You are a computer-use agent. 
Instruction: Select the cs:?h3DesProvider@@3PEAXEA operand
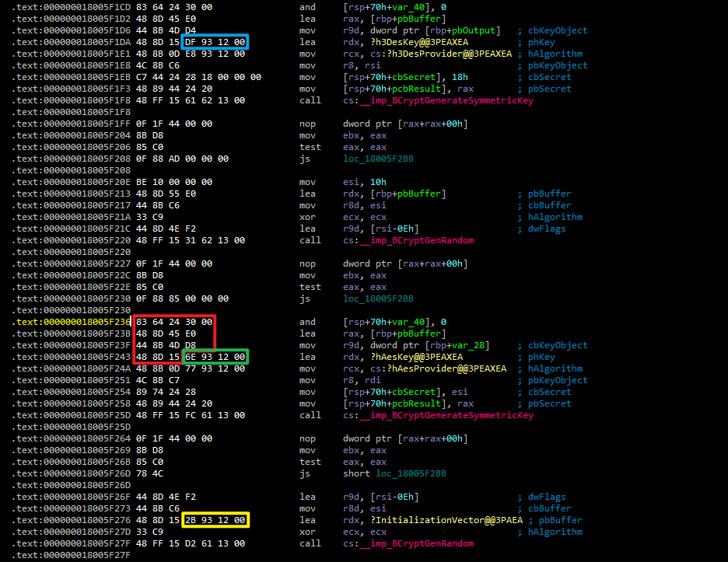(441, 54)
